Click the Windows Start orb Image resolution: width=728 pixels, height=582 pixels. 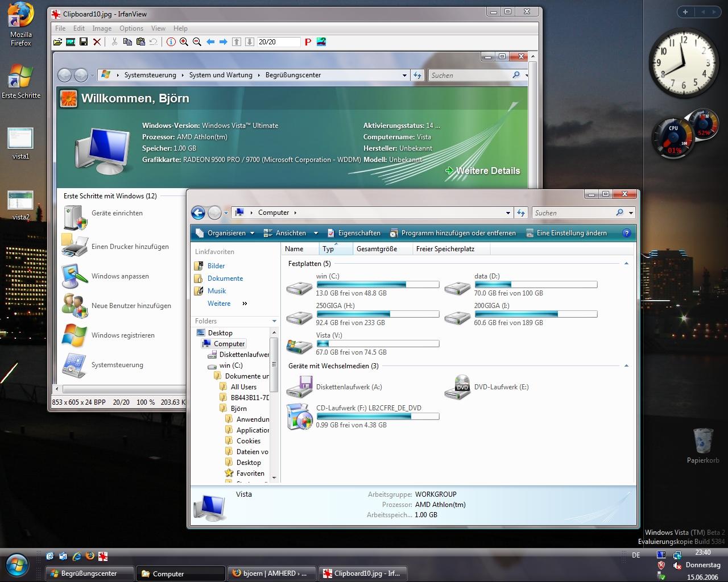(18, 564)
